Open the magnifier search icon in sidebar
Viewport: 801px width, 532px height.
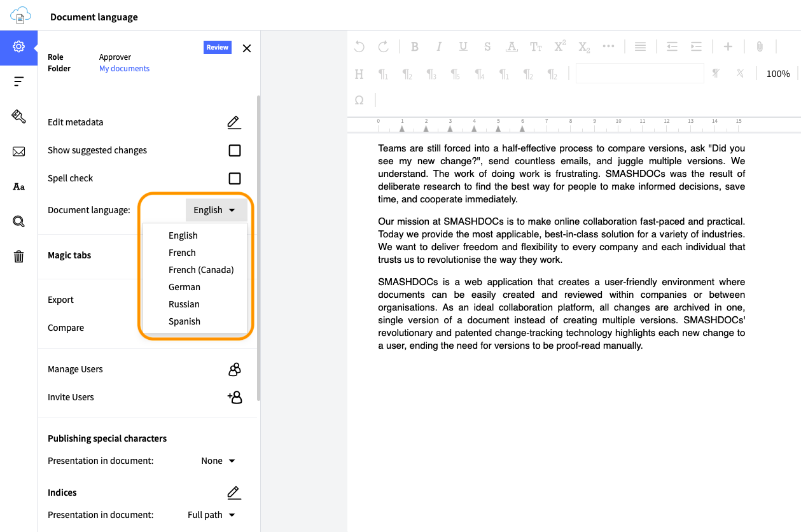click(19, 221)
